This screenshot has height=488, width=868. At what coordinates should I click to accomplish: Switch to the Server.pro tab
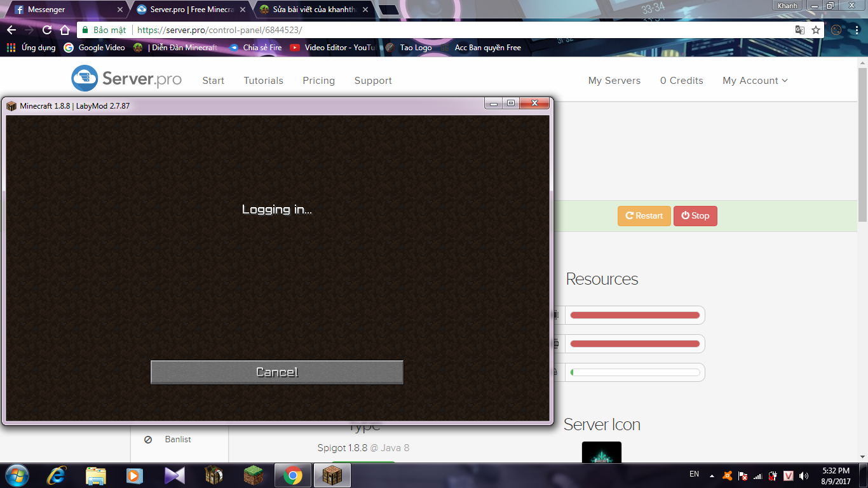(191, 10)
